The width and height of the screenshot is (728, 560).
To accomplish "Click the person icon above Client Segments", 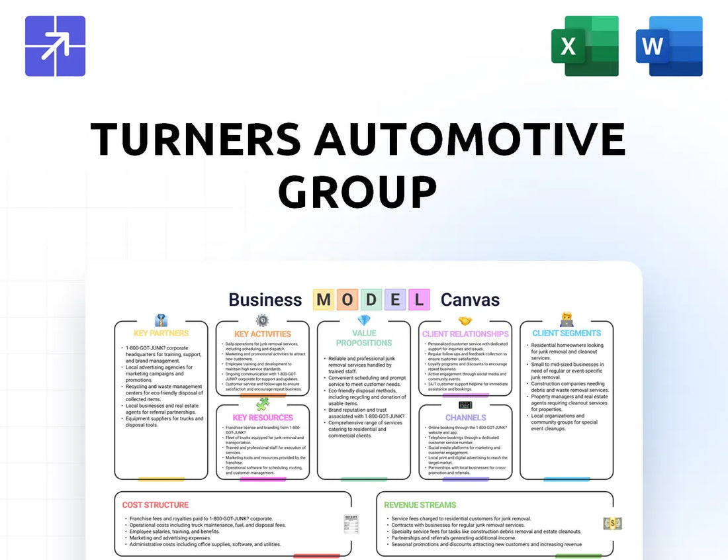I will tap(567, 320).
